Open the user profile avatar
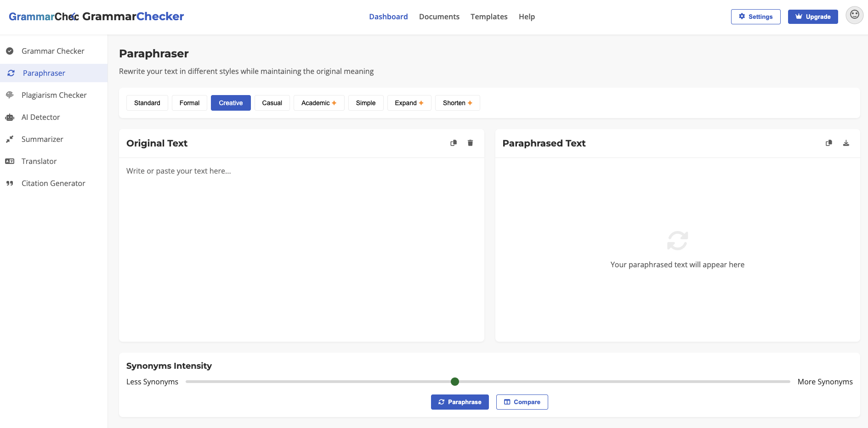The image size is (868, 428). pos(854,15)
